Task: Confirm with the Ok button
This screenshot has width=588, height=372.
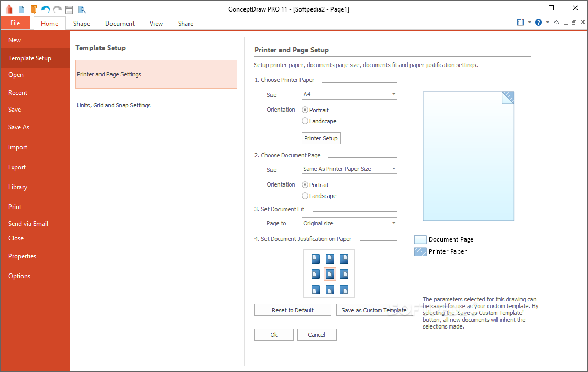Action: pyautogui.click(x=274, y=335)
